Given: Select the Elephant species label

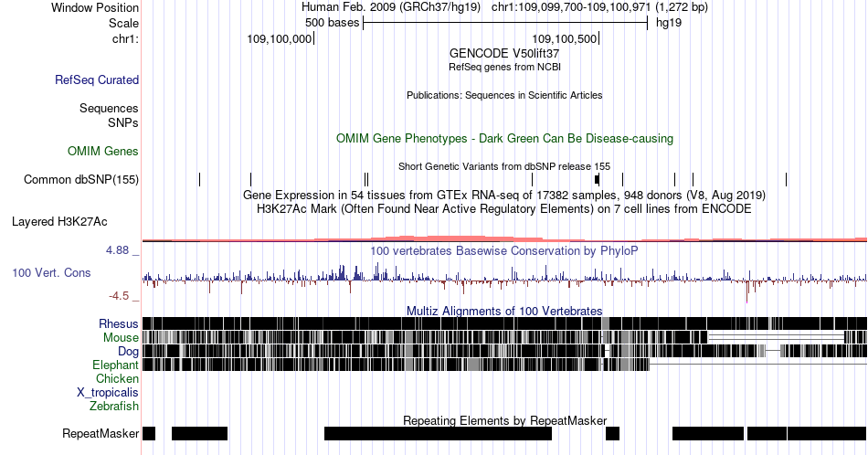Looking at the screenshot, I should pyautogui.click(x=115, y=365).
